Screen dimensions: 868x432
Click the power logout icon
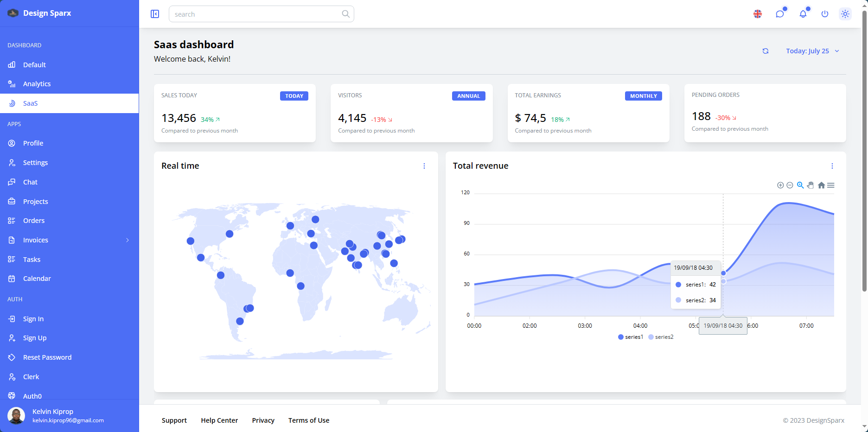(824, 14)
